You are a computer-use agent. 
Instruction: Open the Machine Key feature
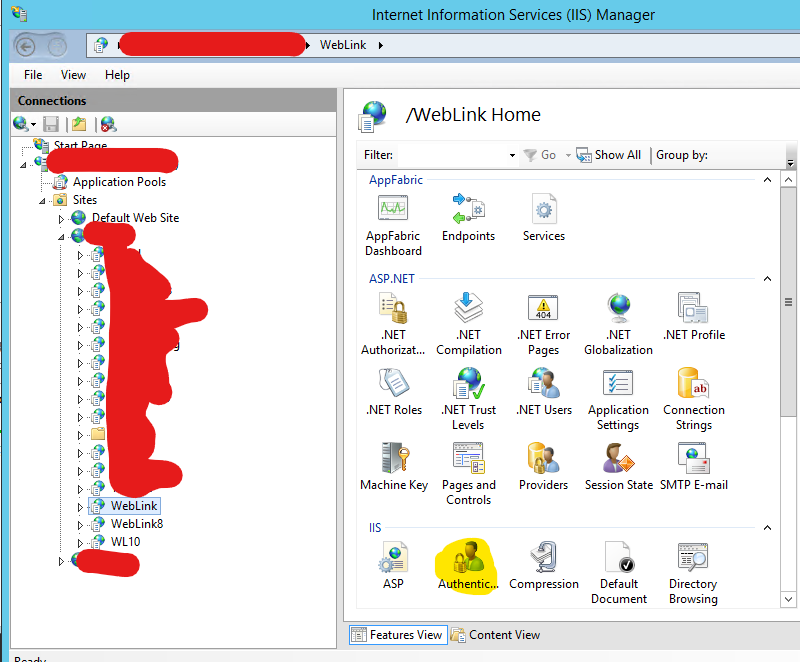pos(394,467)
